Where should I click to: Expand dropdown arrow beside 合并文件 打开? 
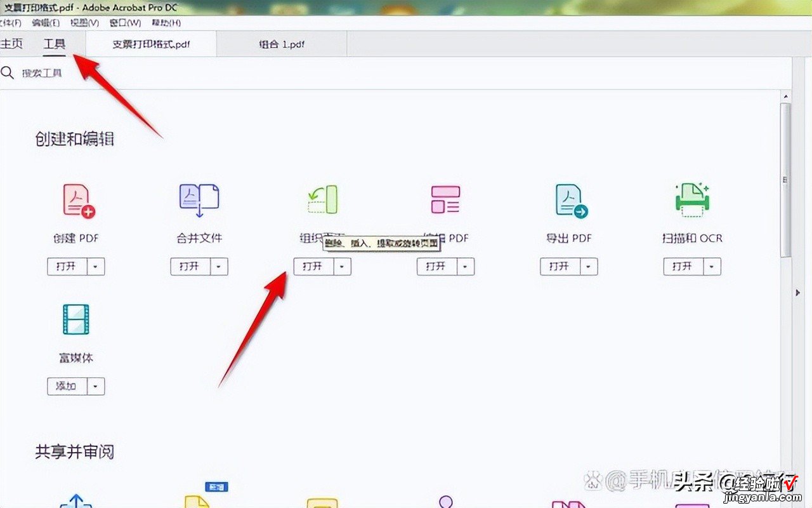(x=218, y=267)
